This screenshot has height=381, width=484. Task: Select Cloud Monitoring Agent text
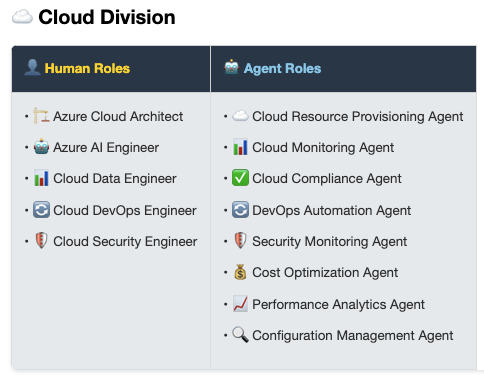(x=323, y=148)
